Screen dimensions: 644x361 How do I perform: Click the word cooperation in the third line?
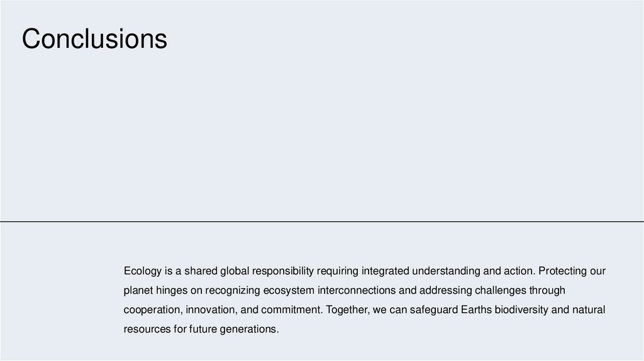click(x=152, y=310)
